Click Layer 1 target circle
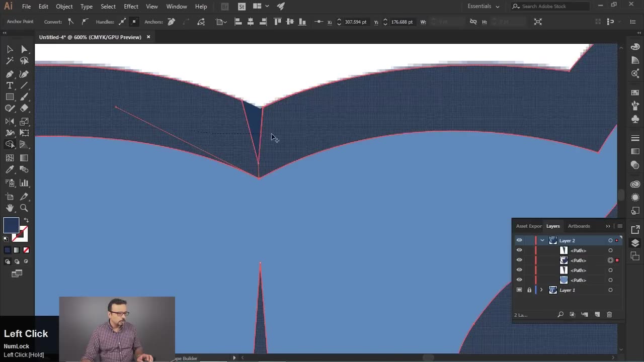Screen dimensions: 644x362 [x=610, y=290]
